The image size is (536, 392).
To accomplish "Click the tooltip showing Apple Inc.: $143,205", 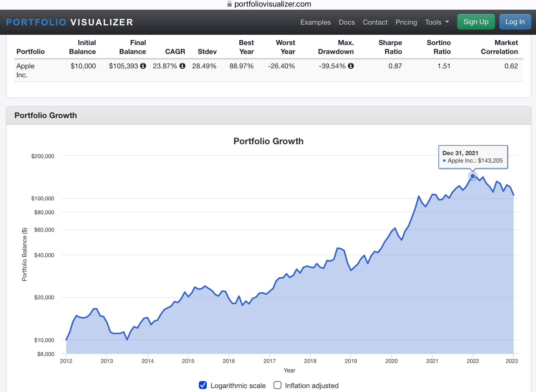I will pyautogui.click(x=473, y=157).
